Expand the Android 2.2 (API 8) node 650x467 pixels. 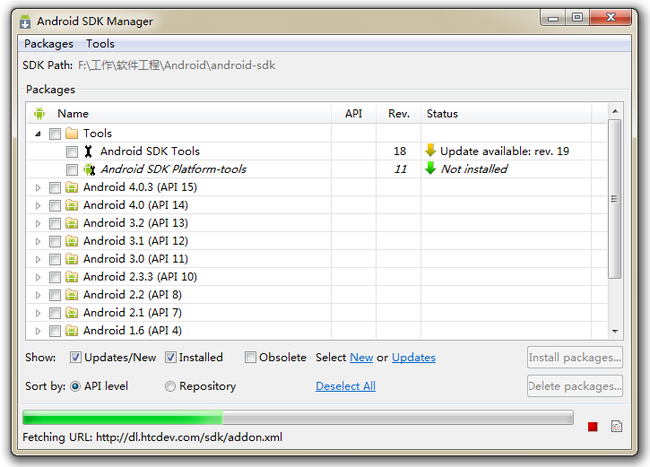point(38,295)
